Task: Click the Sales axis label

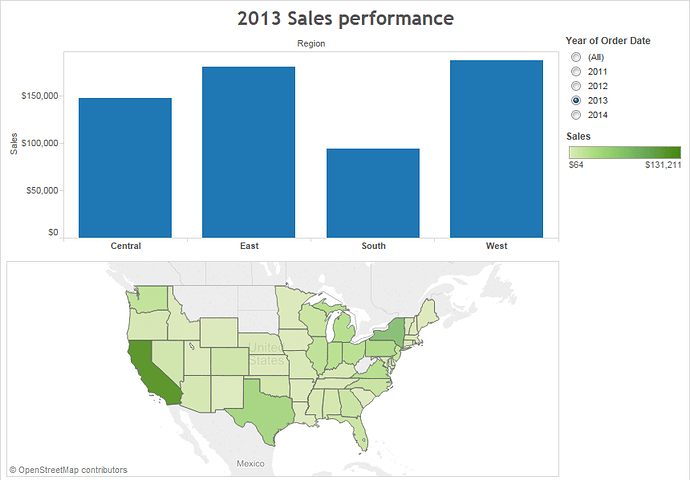Action: 14,143
